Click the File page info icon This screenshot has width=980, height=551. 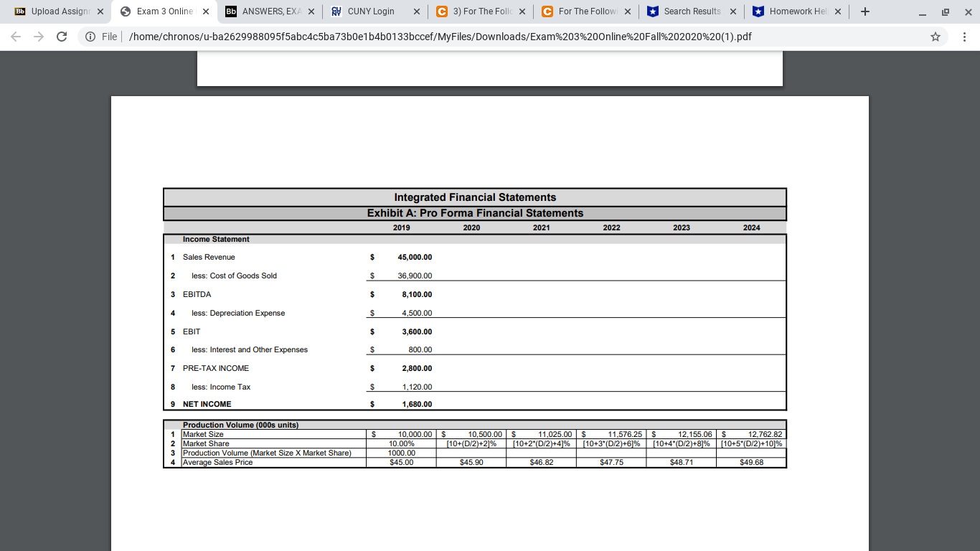click(90, 36)
